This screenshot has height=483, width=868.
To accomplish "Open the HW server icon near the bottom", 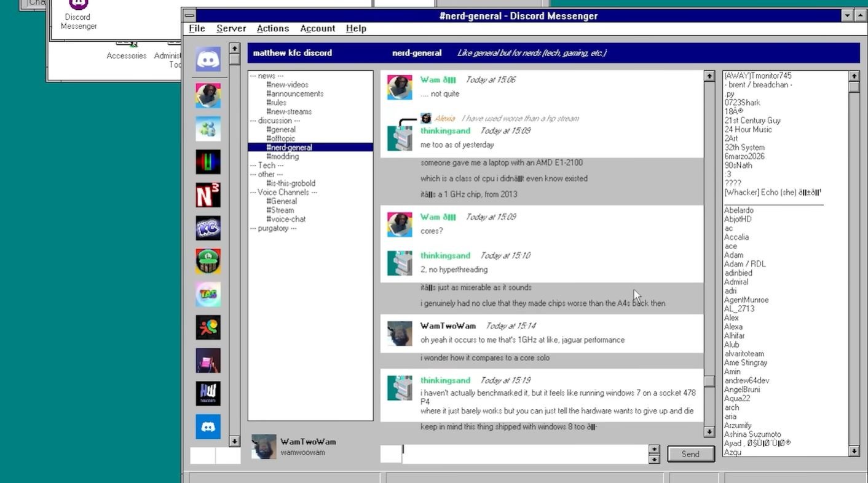I will [x=208, y=394].
